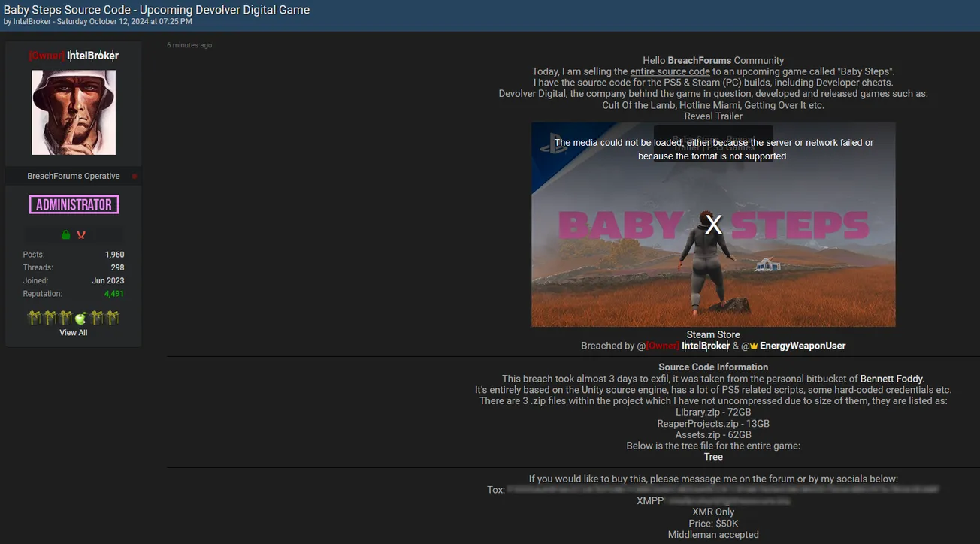Click the crown icon before EnergyWeaponUser

[x=754, y=346]
